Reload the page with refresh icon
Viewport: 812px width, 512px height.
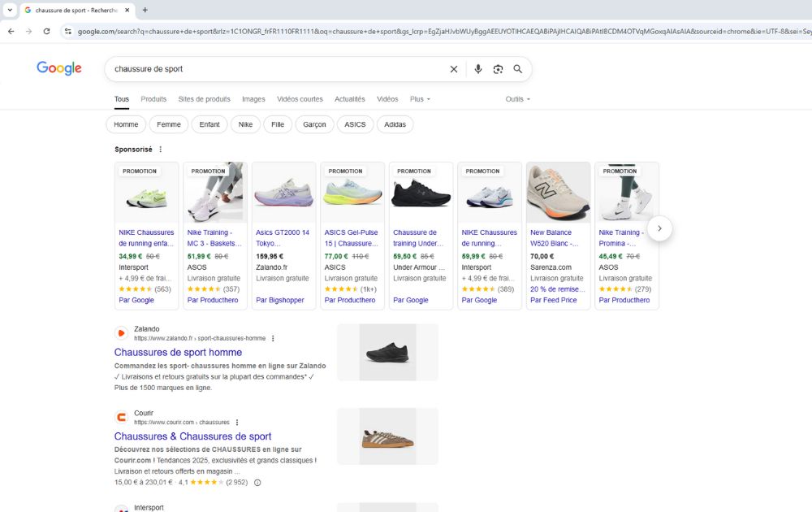pyautogui.click(x=46, y=32)
